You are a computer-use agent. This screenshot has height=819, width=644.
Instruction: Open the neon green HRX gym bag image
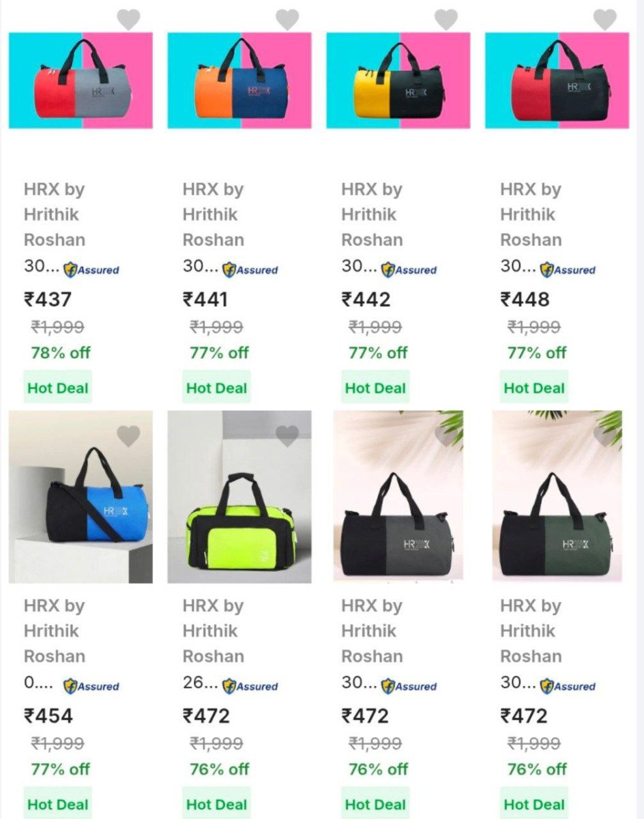[239, 497]
